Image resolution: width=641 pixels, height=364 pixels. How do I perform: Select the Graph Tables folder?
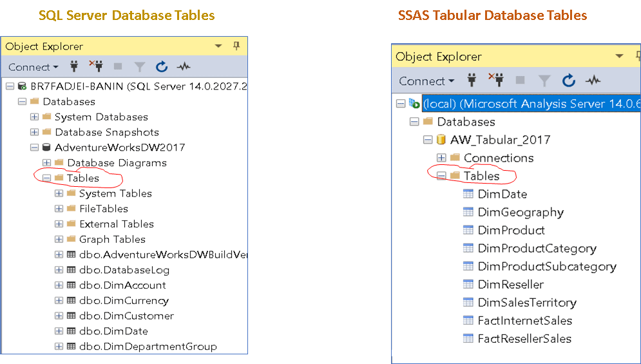coord(112,239)
